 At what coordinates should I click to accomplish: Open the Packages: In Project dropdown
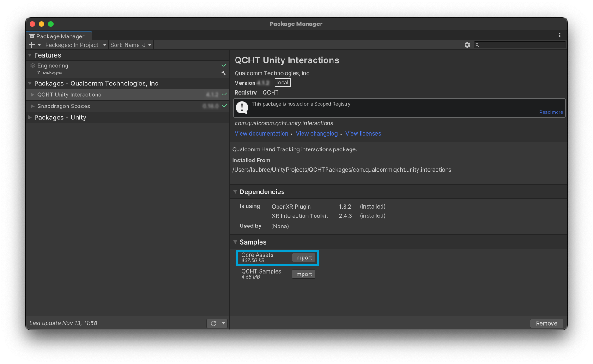coord(76,45)
